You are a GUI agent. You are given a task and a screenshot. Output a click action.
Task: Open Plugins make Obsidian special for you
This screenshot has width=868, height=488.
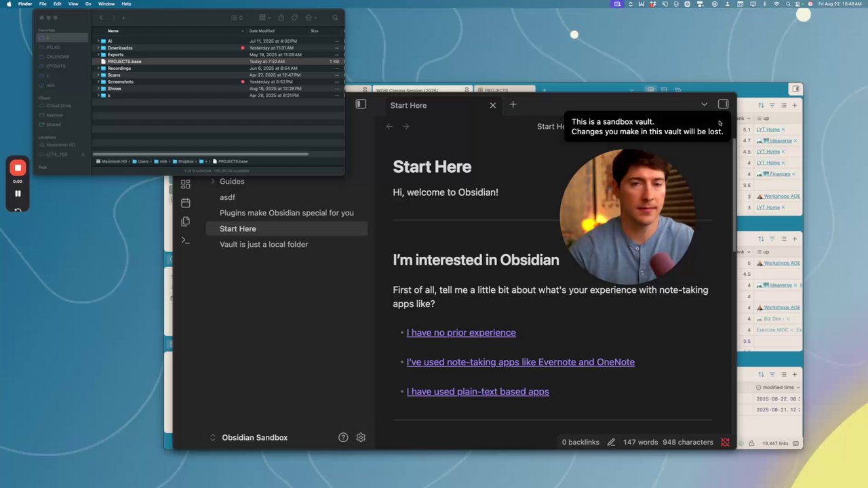click(x=287, y=213)
